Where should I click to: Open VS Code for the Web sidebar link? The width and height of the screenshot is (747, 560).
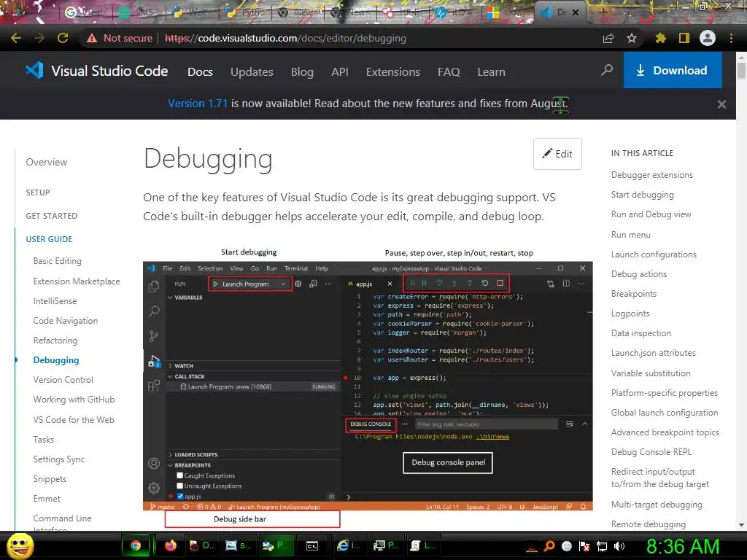74,419
